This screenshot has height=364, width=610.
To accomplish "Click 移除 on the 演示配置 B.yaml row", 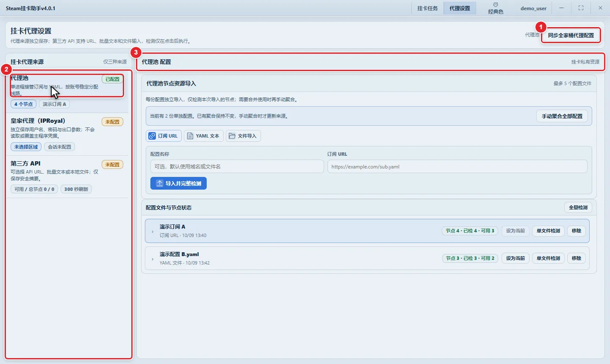I will (x=577, y=258).
